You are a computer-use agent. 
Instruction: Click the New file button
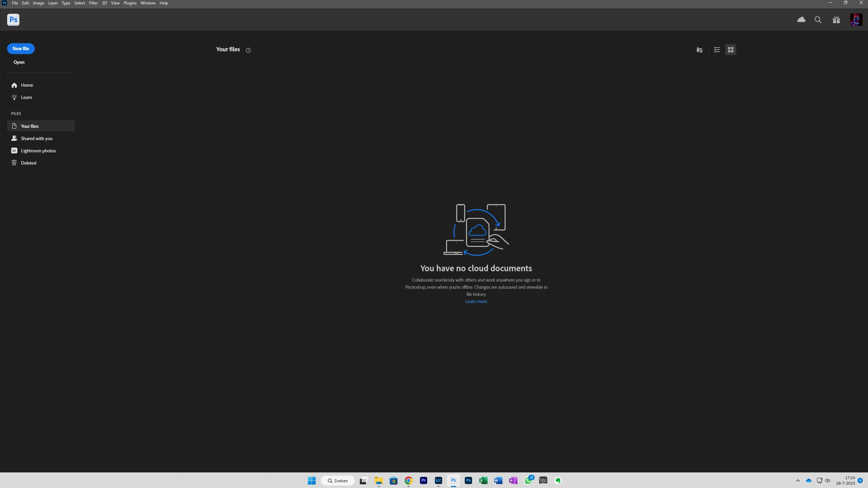(21, 49)
